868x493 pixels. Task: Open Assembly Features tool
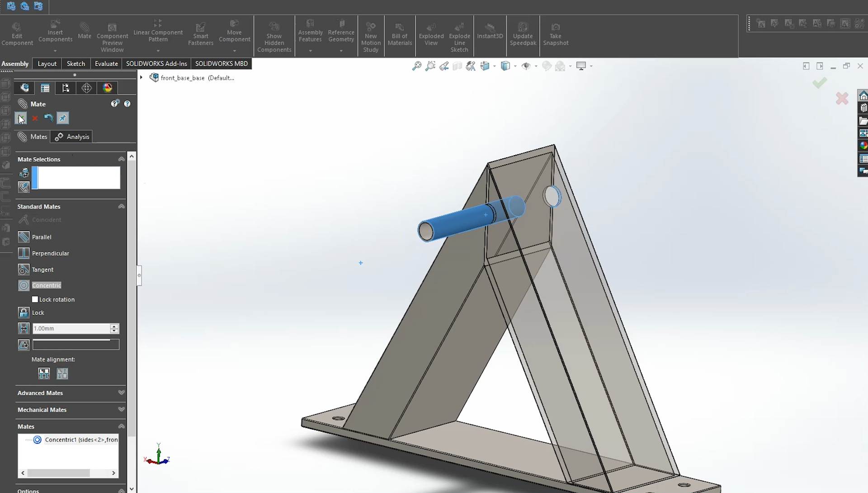(310, 31)
